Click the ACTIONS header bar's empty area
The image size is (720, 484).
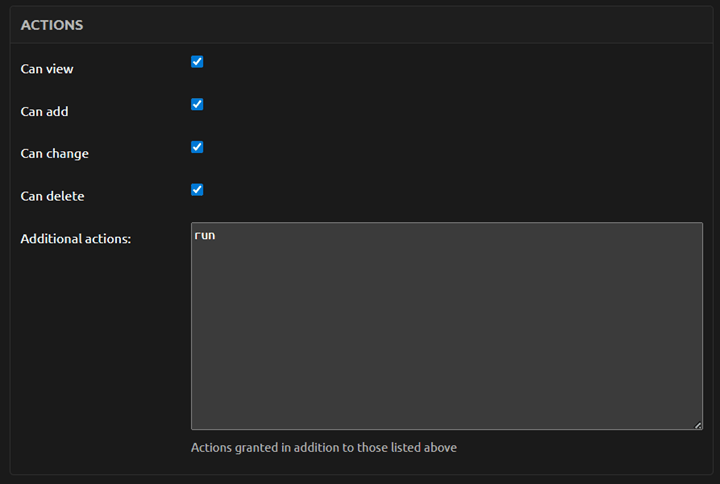[400, 25]
